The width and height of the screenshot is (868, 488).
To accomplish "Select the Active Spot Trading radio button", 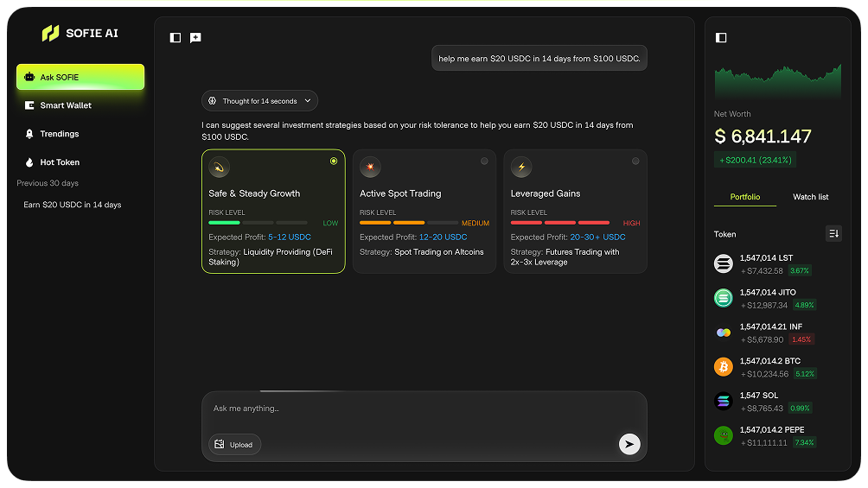I will coord(484,161).
